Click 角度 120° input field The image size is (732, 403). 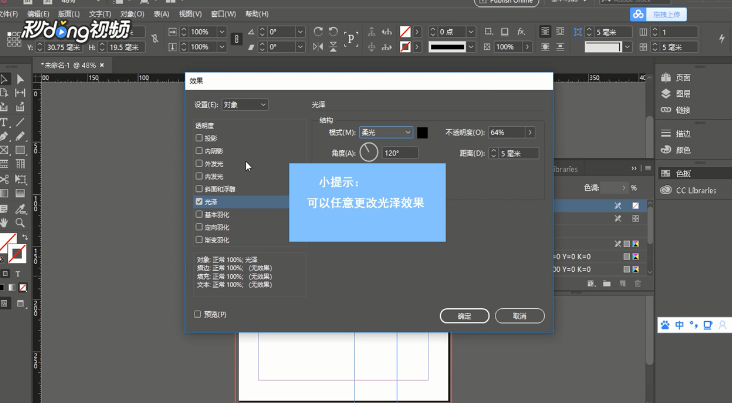400,153
